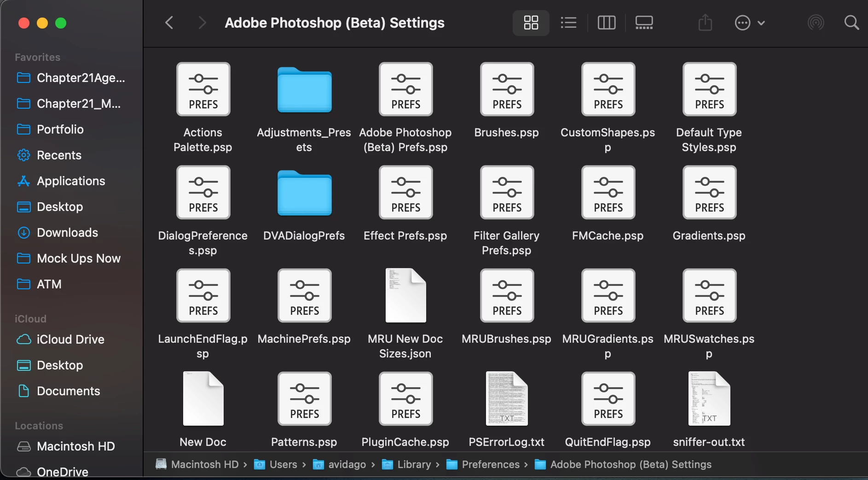868x480 pixels.
Task: Click the Share toolbar button
Action: 705,23
